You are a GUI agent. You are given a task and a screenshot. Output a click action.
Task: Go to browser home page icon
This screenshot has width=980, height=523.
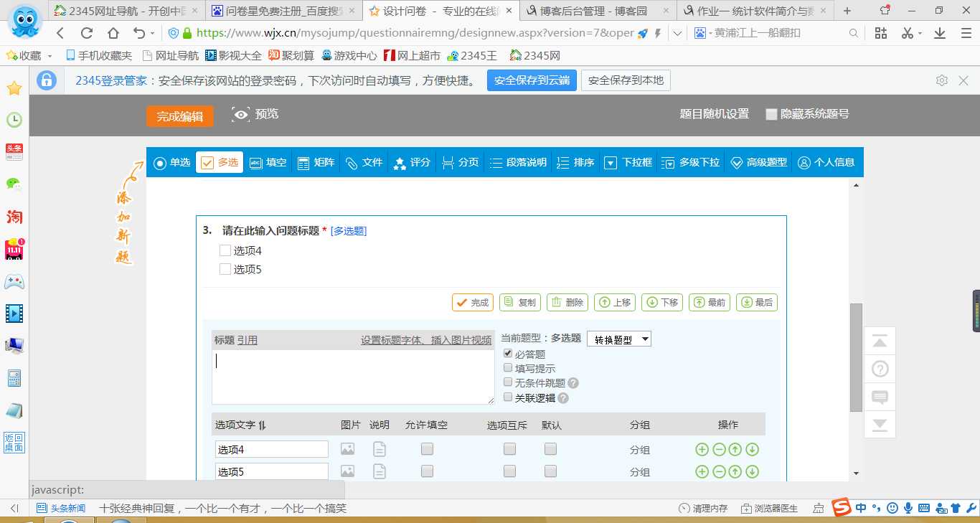[113, 33]
